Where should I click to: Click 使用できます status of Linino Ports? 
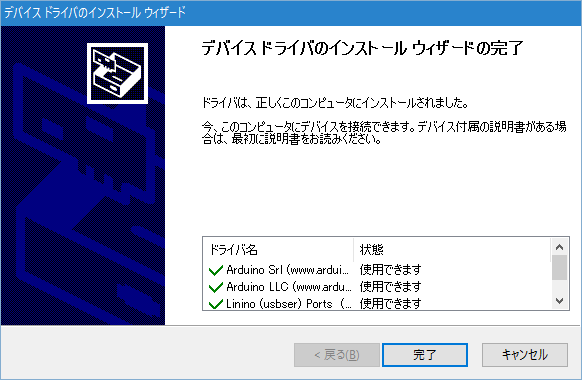pyautogui.click(x=390, y=304)
